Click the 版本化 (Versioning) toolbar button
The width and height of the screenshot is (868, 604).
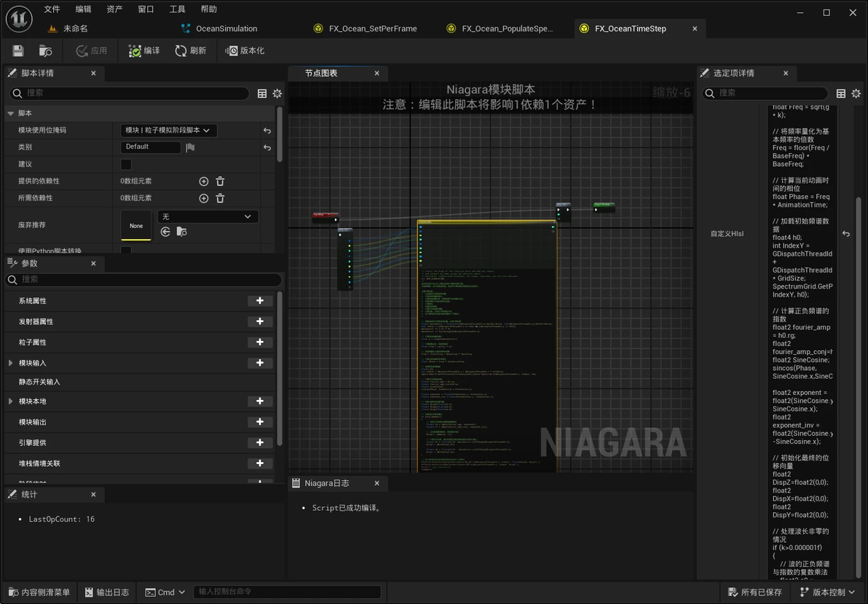[245, 51]
